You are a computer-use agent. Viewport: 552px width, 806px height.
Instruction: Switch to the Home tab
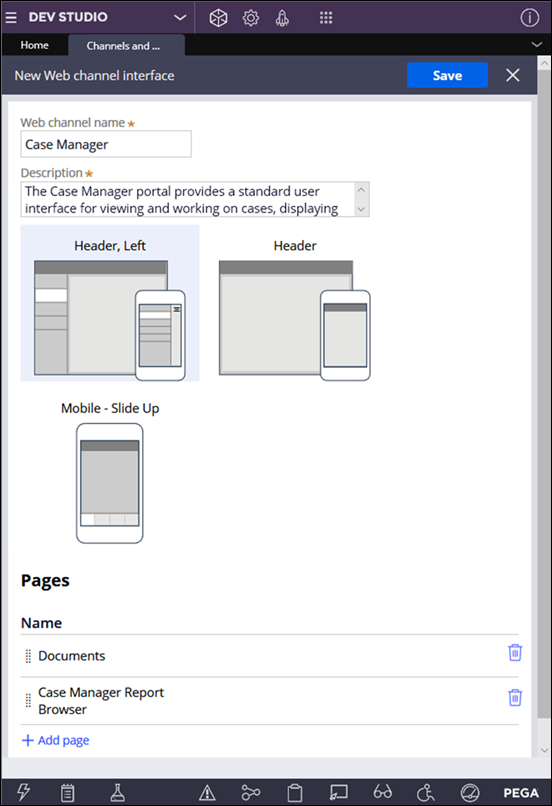click(x=34, y=45)
